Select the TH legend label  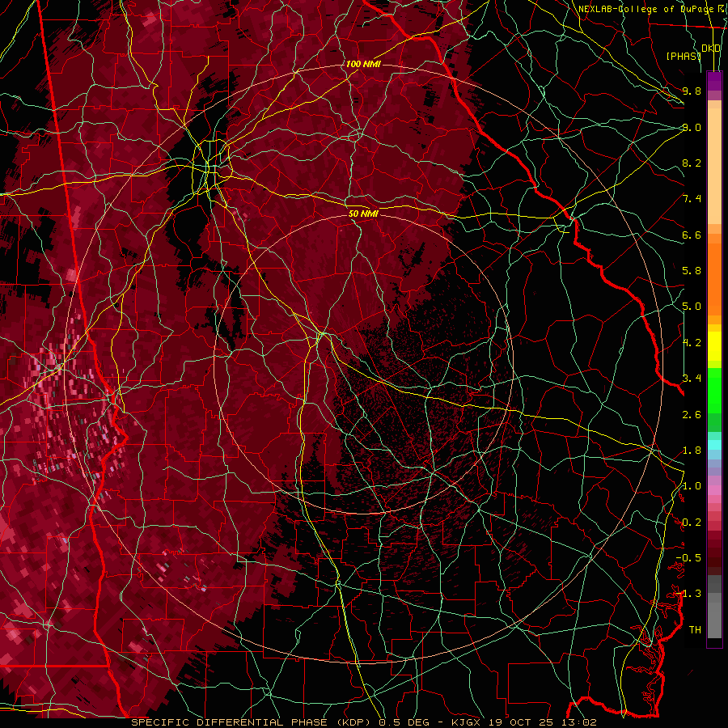click(x=695, y=630)
